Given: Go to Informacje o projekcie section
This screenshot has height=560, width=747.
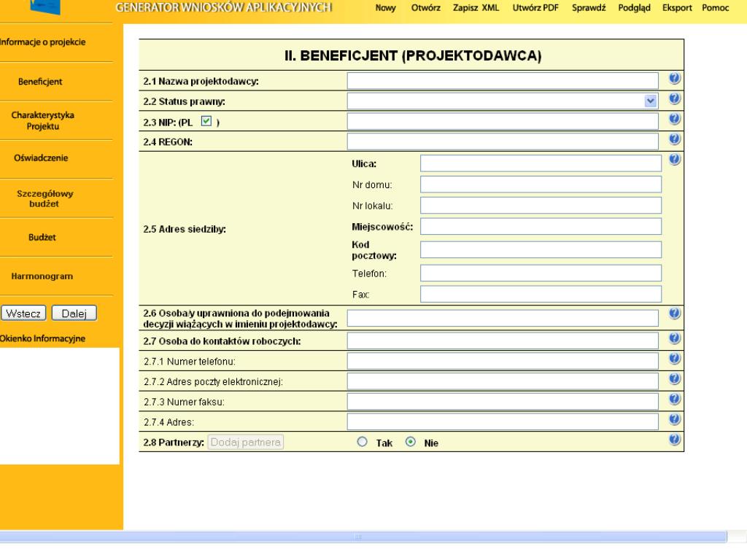Looking at the screenshot, I should pyautogui.click(x=42, y=42).
